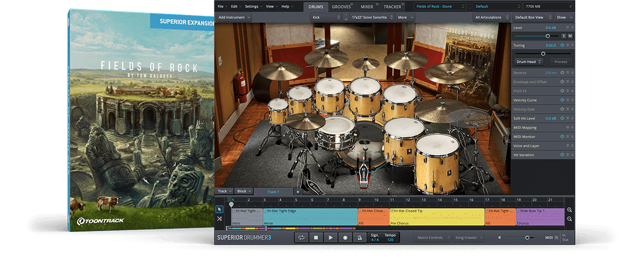Viewport: 644px width, 262px height.
Task: Toggle loop playback
Action: pos(302,237)
